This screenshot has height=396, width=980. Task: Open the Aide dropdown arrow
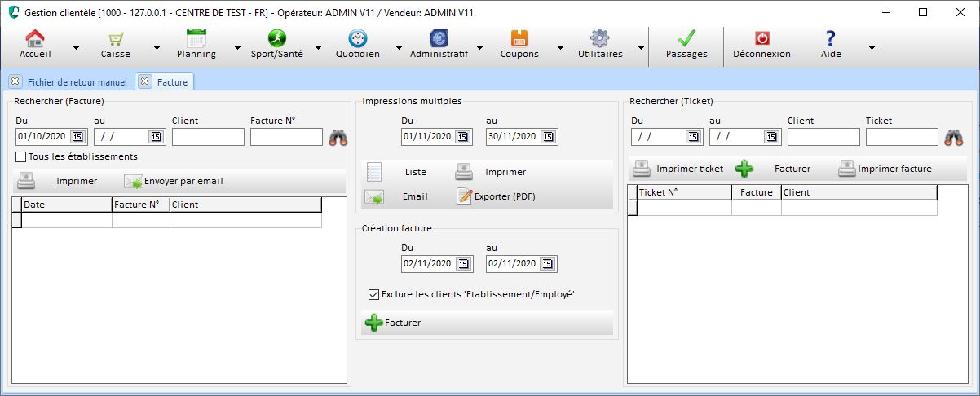coord(872,48)
